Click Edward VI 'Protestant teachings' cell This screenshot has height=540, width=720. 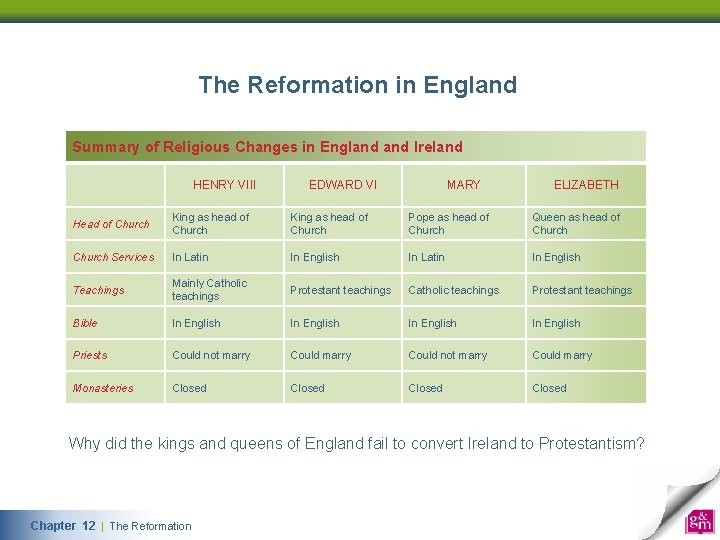[x=343, y=290]
